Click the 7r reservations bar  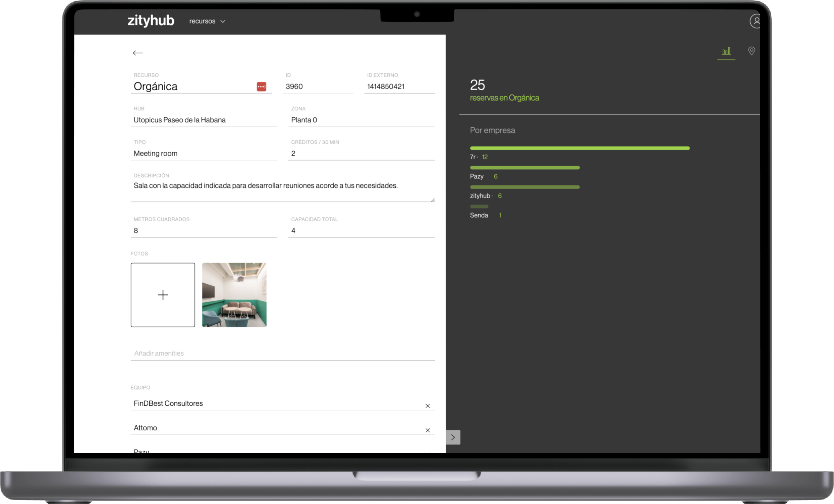[x=579, y=148]
